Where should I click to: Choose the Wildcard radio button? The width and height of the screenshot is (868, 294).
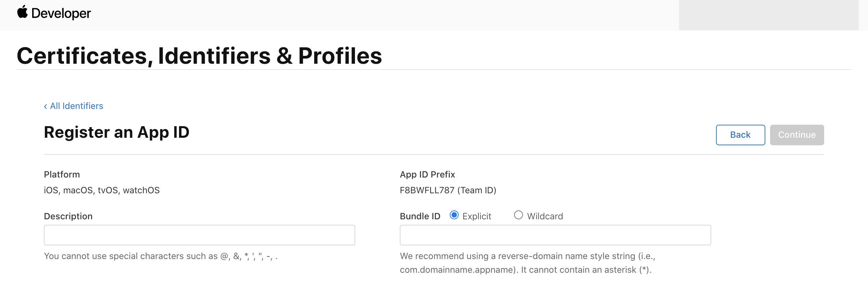518,215
